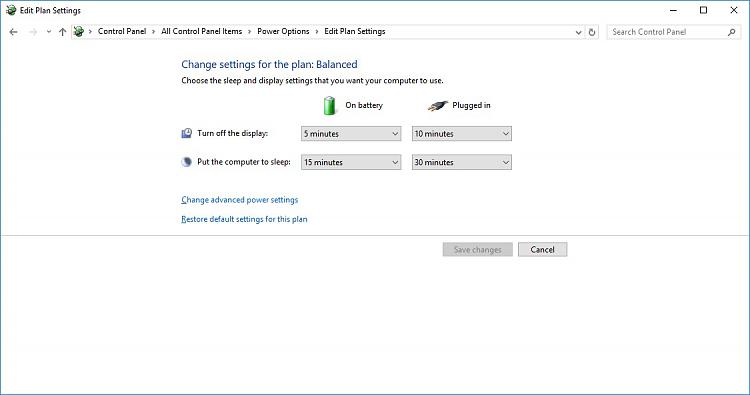
Task: Click the display monitor icon beside Turn off display
Action: point(187,133)
